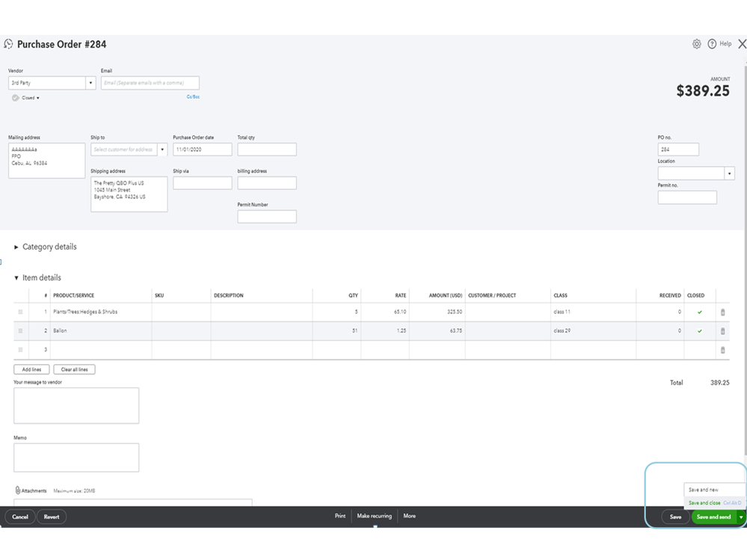Click the Purchase Order icon in the header
The image size is (747, 560).
coord(7,44)
